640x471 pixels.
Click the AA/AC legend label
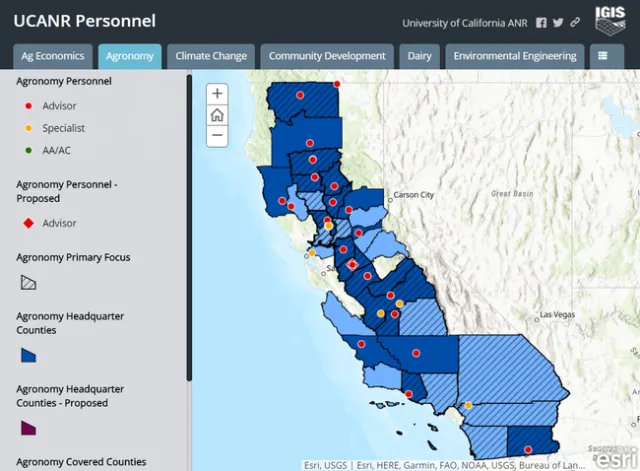coord(56,151)
